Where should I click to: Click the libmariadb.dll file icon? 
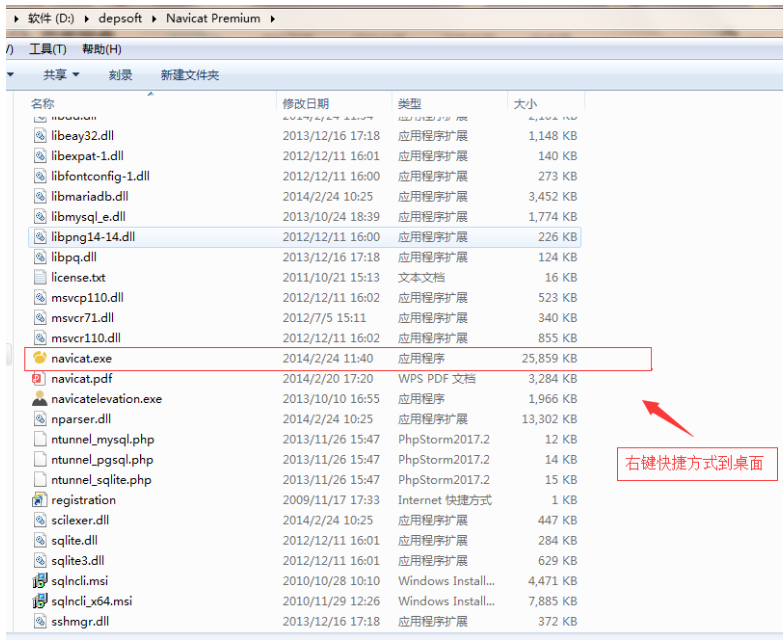pos(40,196)
